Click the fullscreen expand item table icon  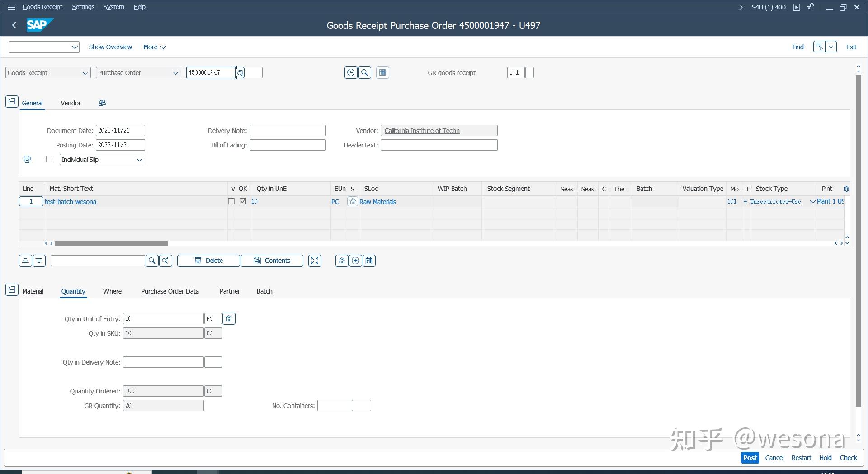tap(315, 261)
